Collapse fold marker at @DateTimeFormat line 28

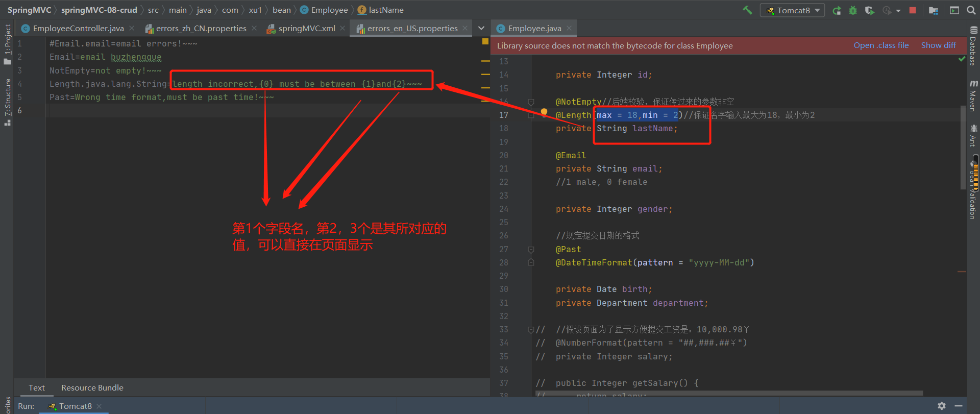click(531, 262)
